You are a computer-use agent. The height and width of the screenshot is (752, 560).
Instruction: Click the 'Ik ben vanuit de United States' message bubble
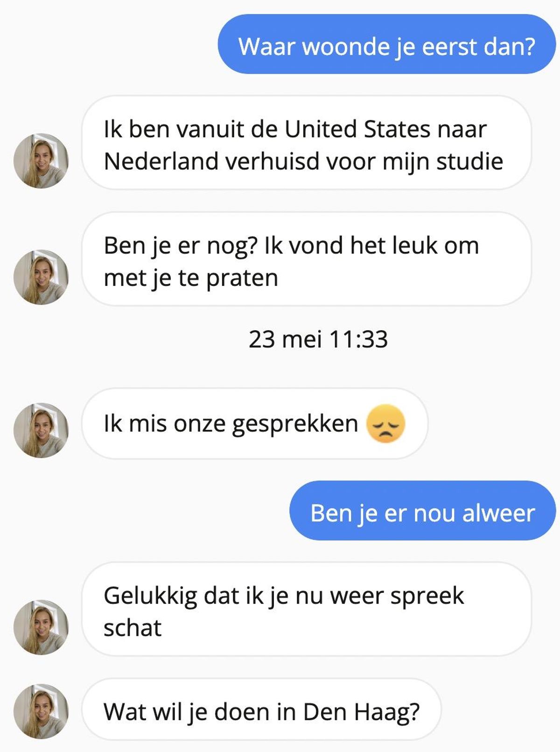pos(307,143)
